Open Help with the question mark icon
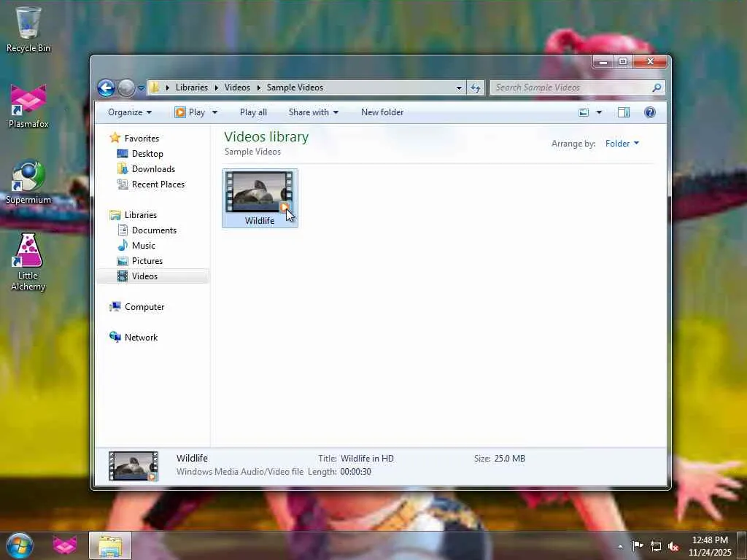The height and width of the screenshot is (560, 747). (x=650, y=112)
